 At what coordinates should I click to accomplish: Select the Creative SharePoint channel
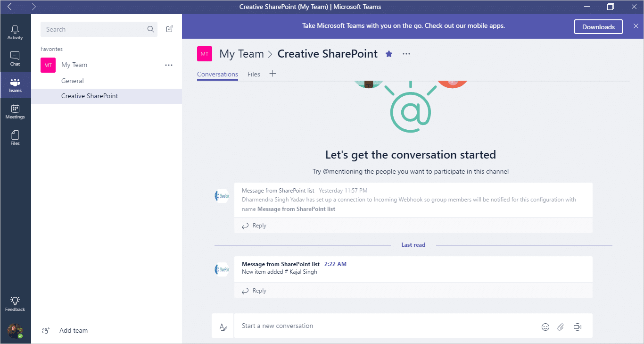click(x=107, y=96)
